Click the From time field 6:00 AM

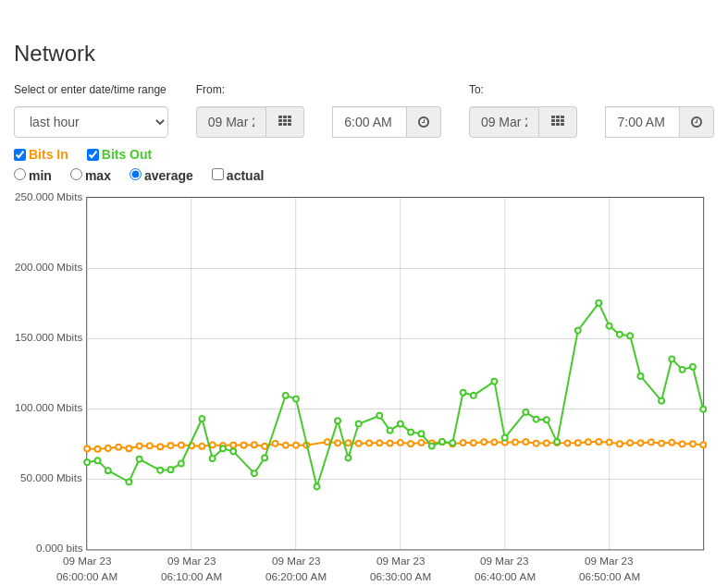[x=370, y=122]
